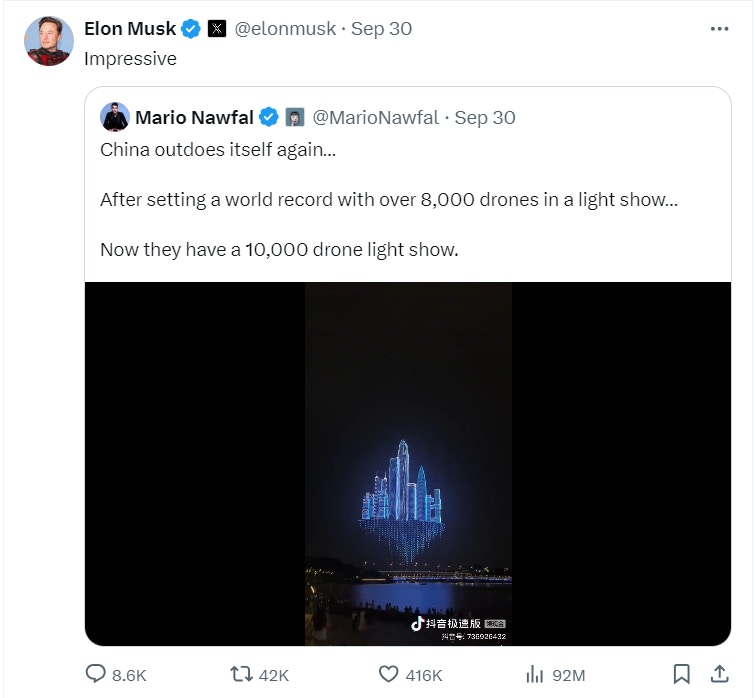Click the Sep 30 timestamp on Elon's post
This screenshot has width=755, height=698.
pyautogui.click(x=382, y=29)
